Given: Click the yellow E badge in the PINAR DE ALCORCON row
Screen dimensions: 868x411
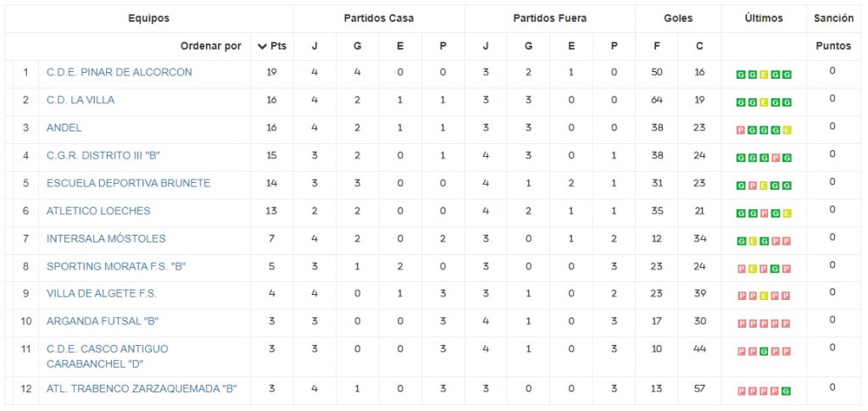Looking at the screenshot, I should tap(764, 75).
